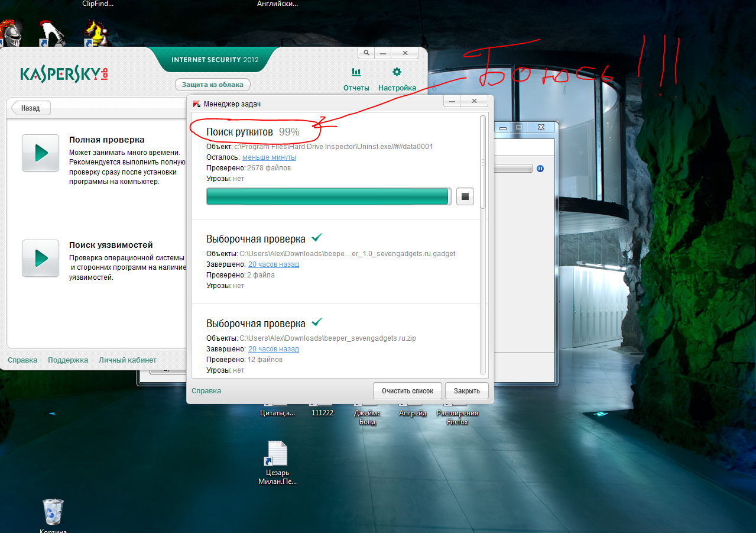Viewport: 756px width, 533px height.
Task: Click the INTERNET SECURITY 2012 banner
Action: (x=215, y=60)
